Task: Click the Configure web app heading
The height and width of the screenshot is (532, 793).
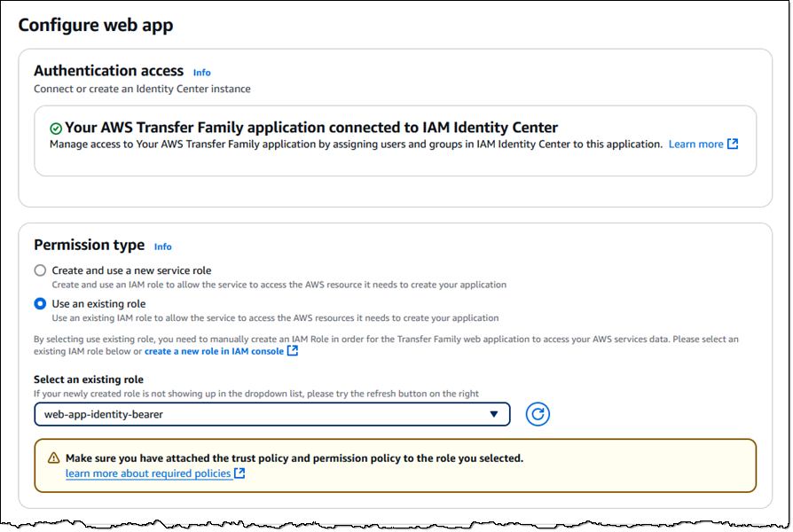Action: (x=96, y=25)
